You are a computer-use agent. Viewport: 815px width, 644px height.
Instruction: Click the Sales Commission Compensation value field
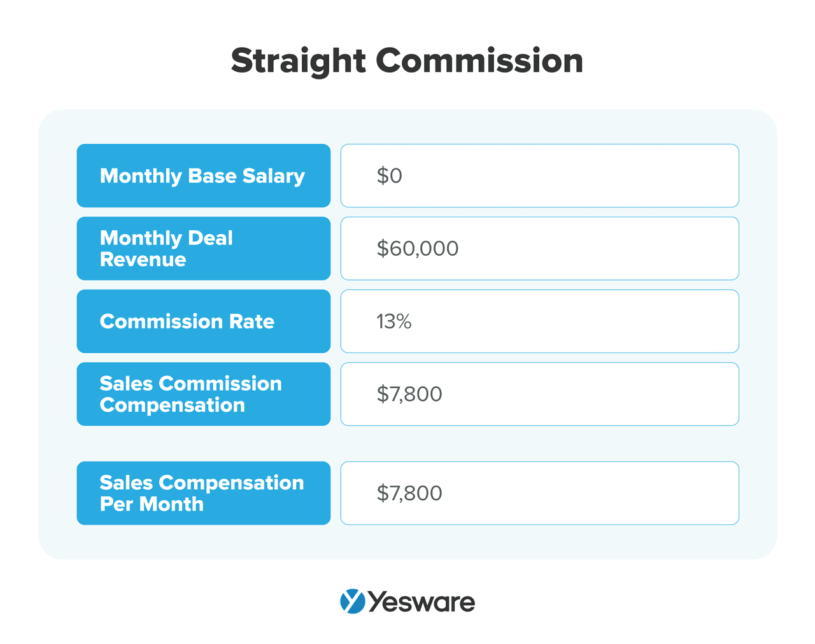[x=539, y=394]
